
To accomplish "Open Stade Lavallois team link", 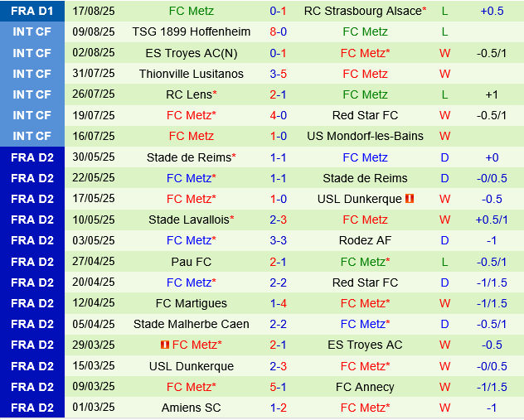I will (x=187, y=220).
